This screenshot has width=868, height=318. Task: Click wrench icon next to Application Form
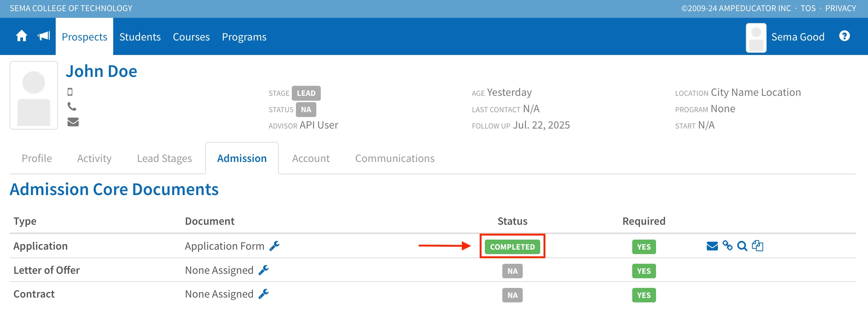tap(274, 246)
